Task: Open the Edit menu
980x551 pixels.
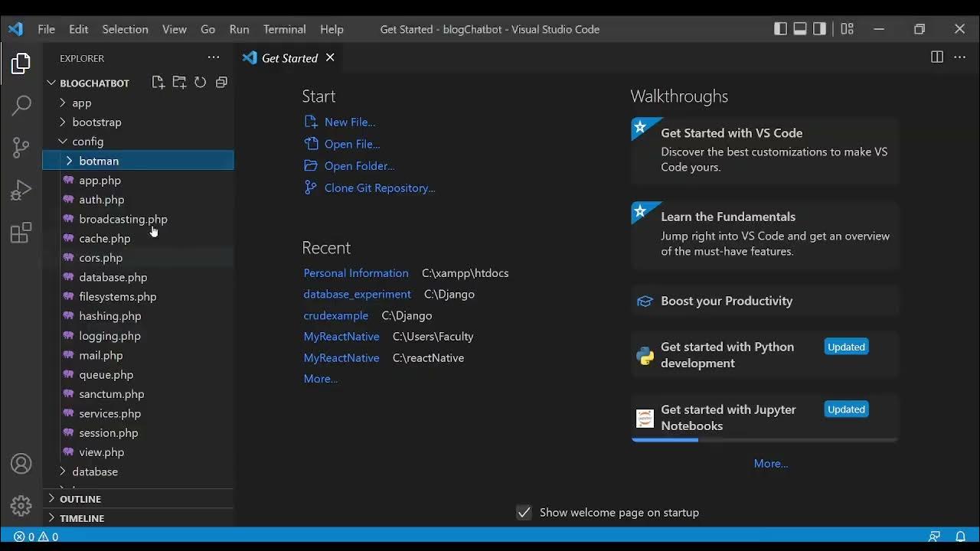Action: [x=79, y=29]
